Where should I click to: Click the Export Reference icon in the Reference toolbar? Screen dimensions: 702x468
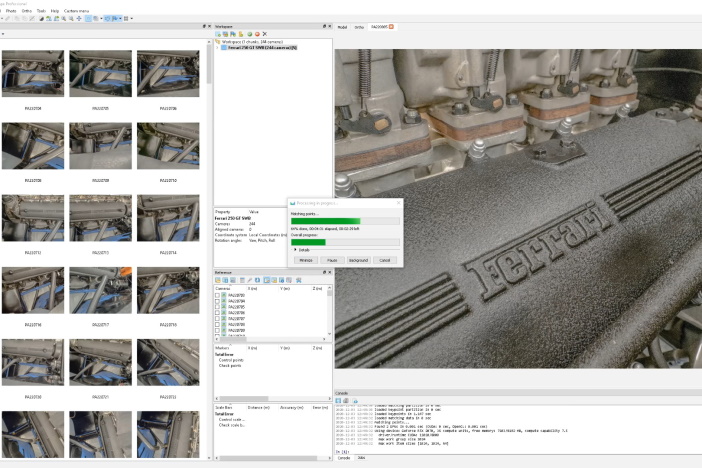[225, 280]
